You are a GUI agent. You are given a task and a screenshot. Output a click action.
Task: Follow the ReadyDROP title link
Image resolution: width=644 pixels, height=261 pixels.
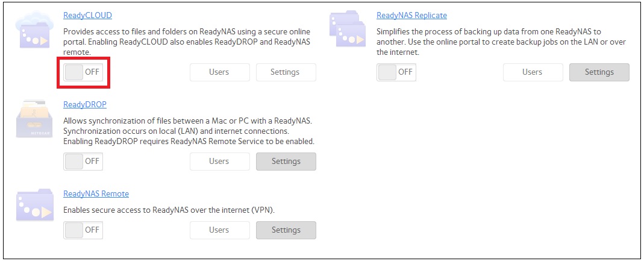point(85,104)
